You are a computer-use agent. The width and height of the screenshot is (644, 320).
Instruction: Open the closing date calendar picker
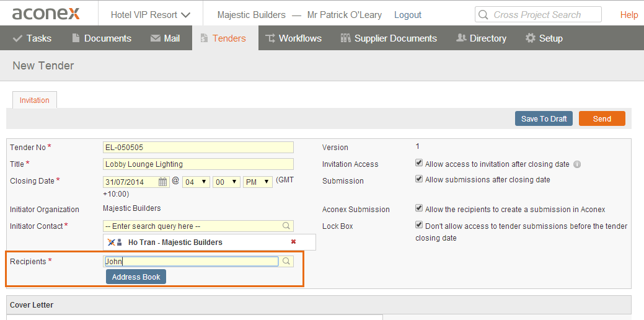coord(163,182)
